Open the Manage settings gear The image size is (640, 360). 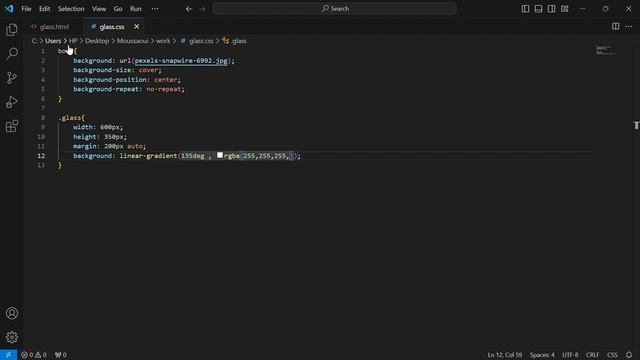(12, 337)
